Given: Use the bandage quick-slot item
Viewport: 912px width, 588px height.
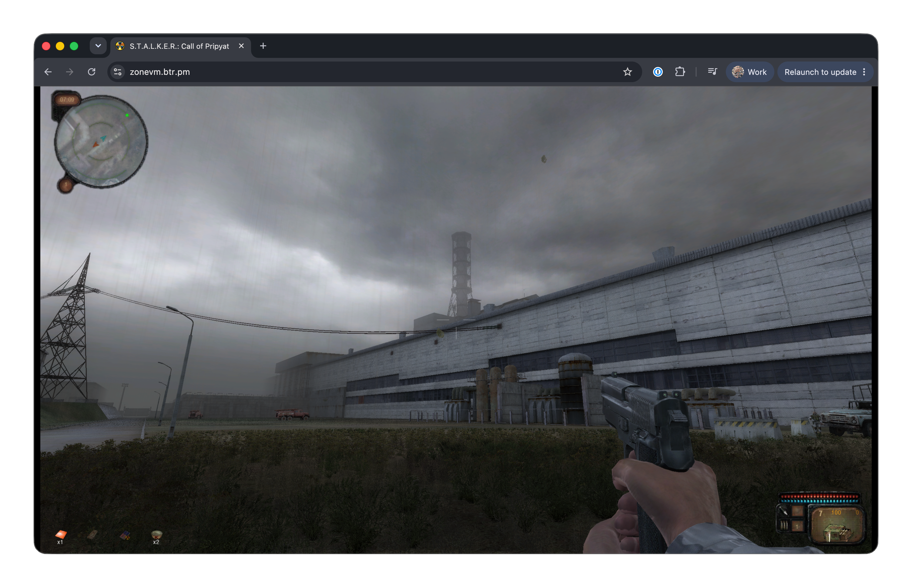Looking at the screenshot, I should pos(92,535).
